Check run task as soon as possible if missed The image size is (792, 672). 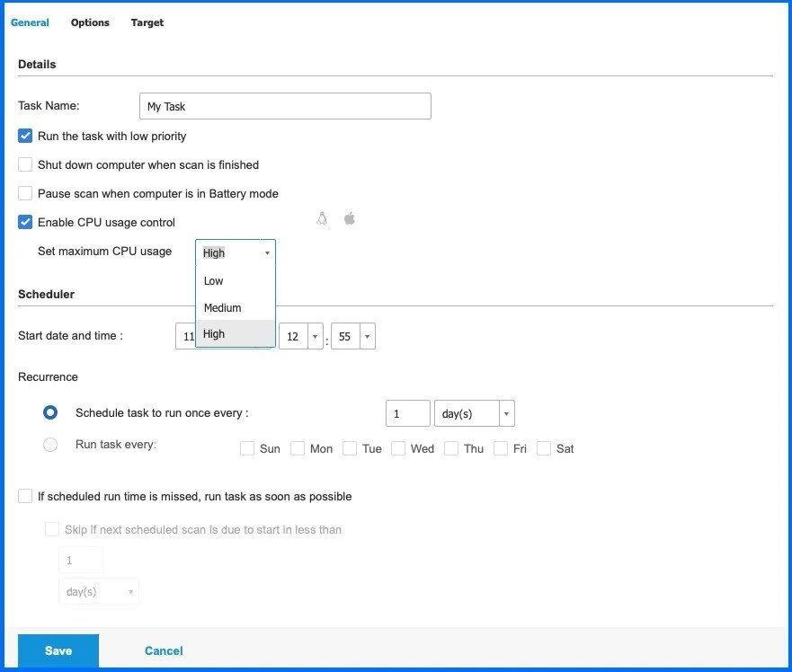coord(25,497)
